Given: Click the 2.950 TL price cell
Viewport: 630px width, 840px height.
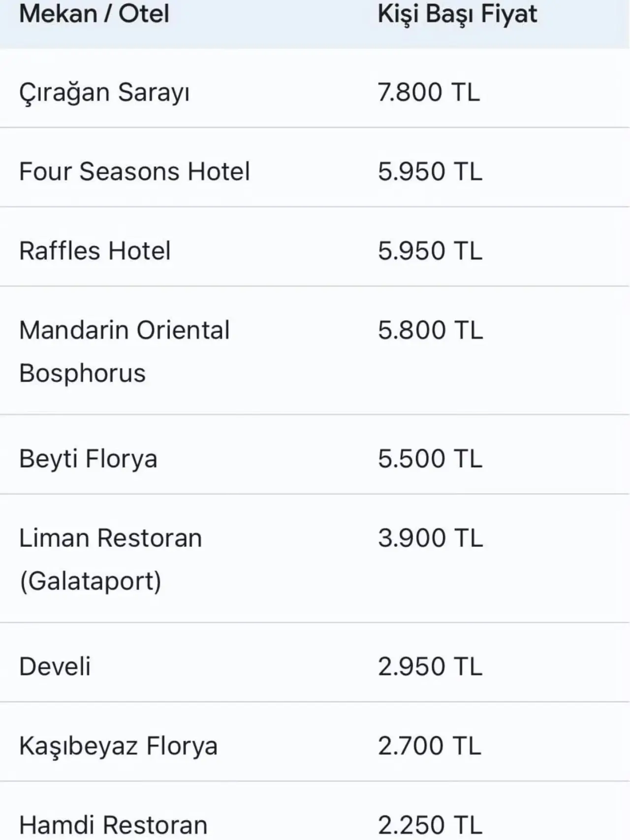Looking at the screenshot, I should (430, 667).
